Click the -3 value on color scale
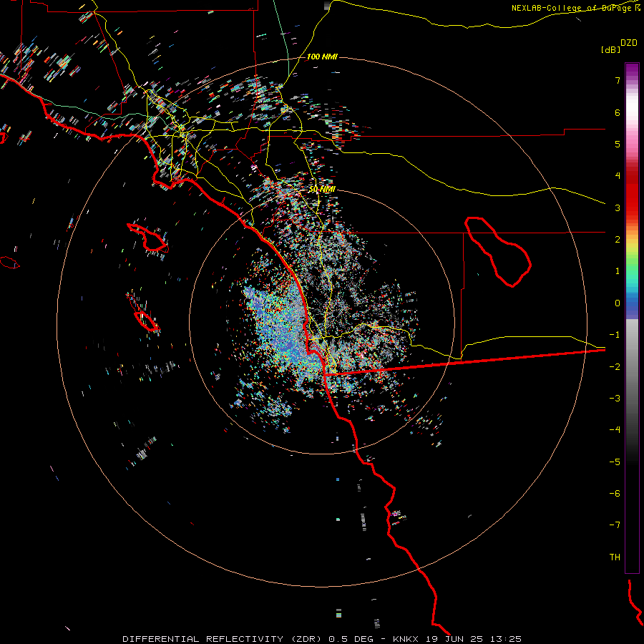 click(x=615, y=399)
